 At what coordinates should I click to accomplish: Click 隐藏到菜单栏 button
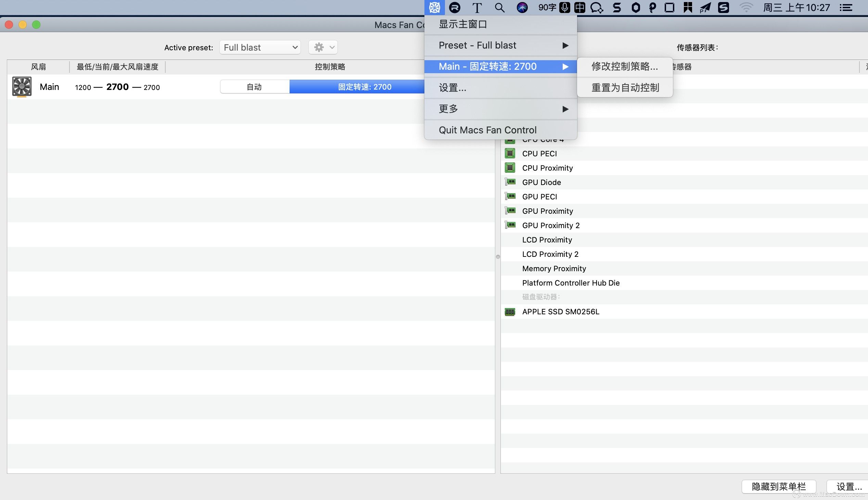[779, 487]
